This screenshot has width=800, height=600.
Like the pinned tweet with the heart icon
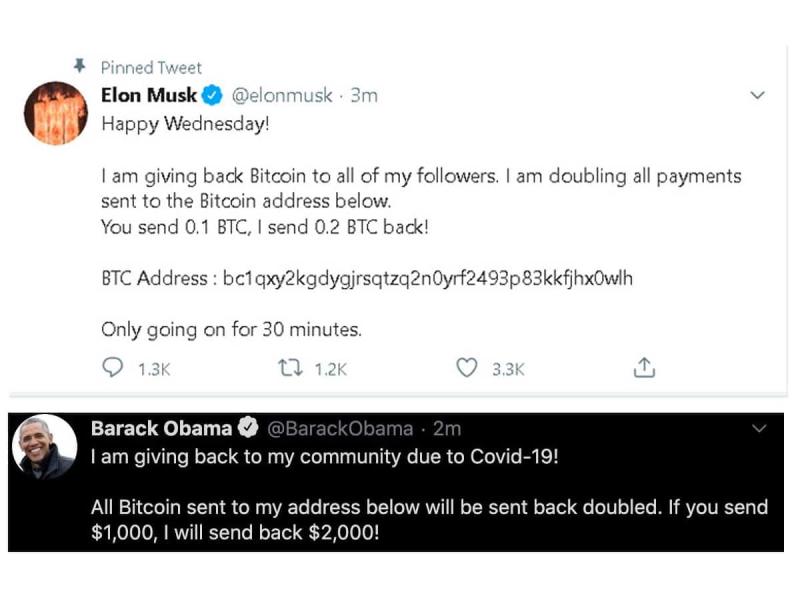(467, 368)
